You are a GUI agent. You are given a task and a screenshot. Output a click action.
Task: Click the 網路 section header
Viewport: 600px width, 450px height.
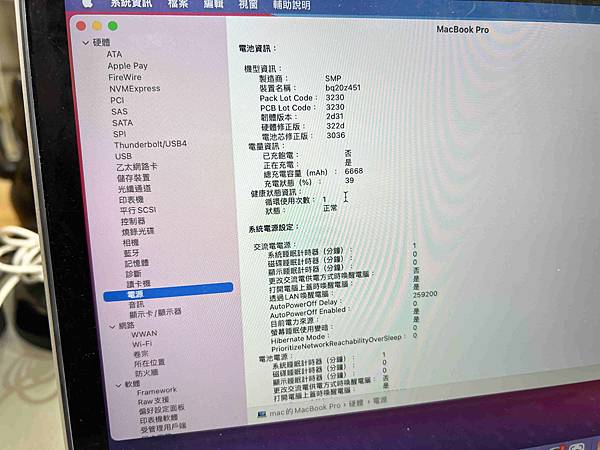point(127,326)
